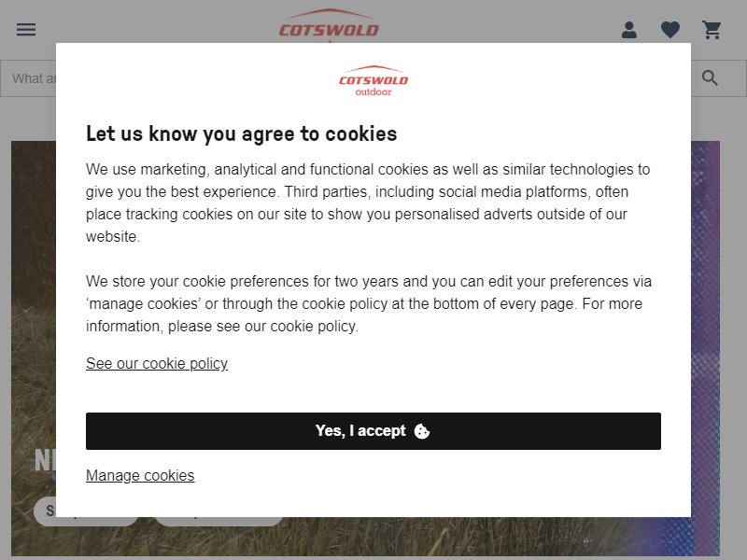The width and height of the screenshot is (747, 560).
Task: Open the wishlist heart icon
Action: [x=670, y=30]
